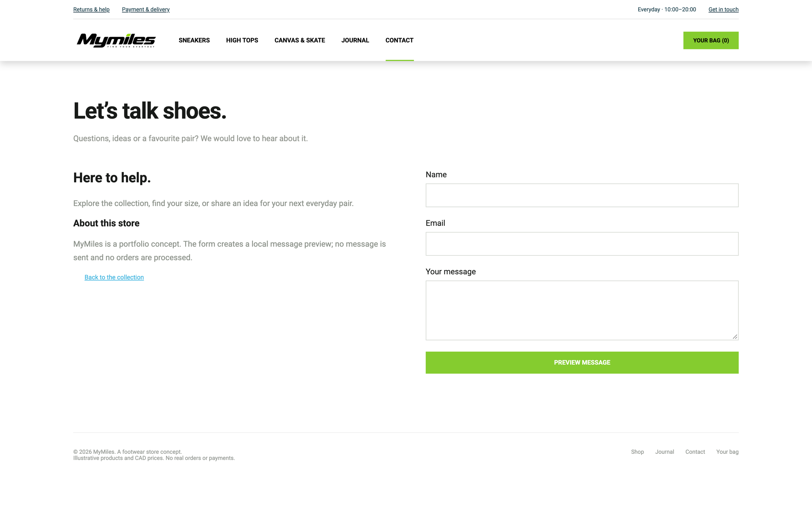
Task: Open Returns & help link
Action: pos(91,9)
